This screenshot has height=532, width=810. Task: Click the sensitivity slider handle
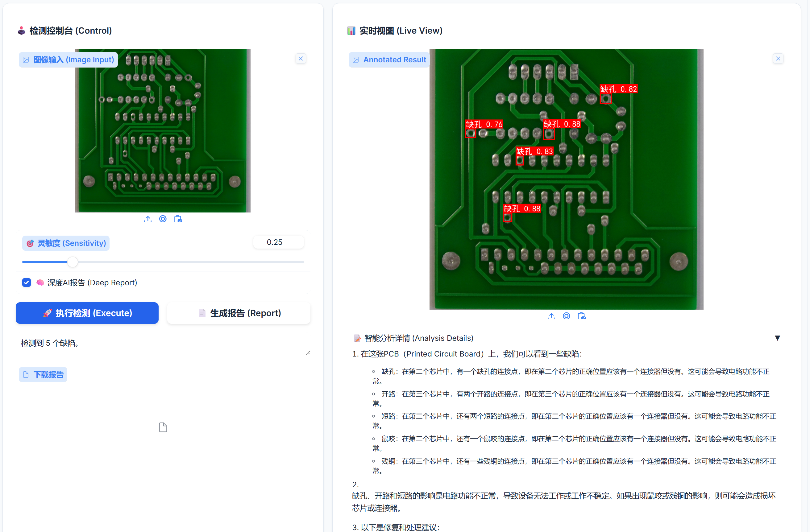coord(73,262)
